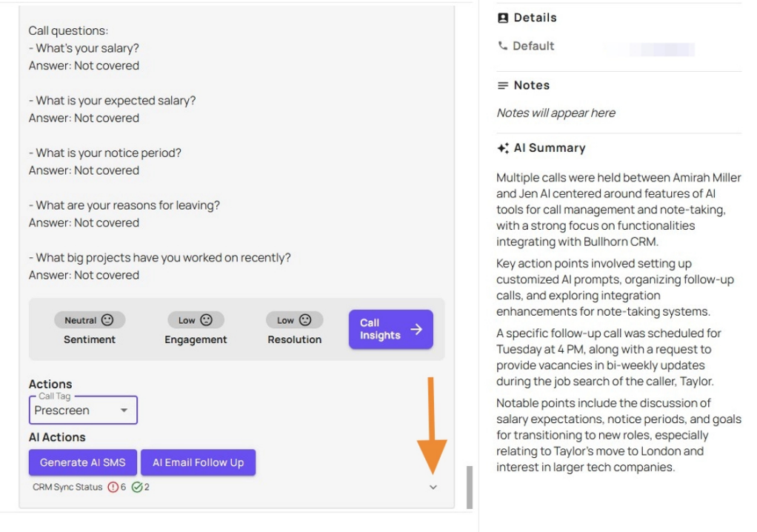
Task: Click the Notes placeholder text area
Action: click(556, 113)
